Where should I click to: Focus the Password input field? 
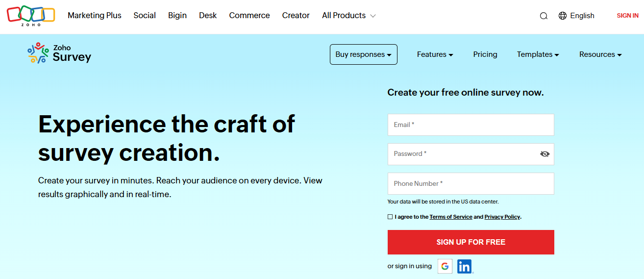click(471, 154)
